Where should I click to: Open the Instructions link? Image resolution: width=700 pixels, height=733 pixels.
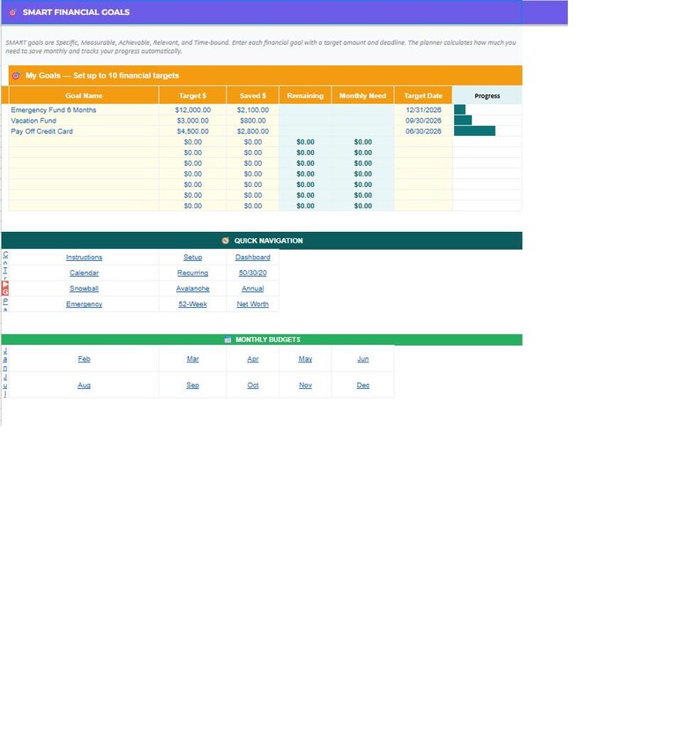(84, 258)
